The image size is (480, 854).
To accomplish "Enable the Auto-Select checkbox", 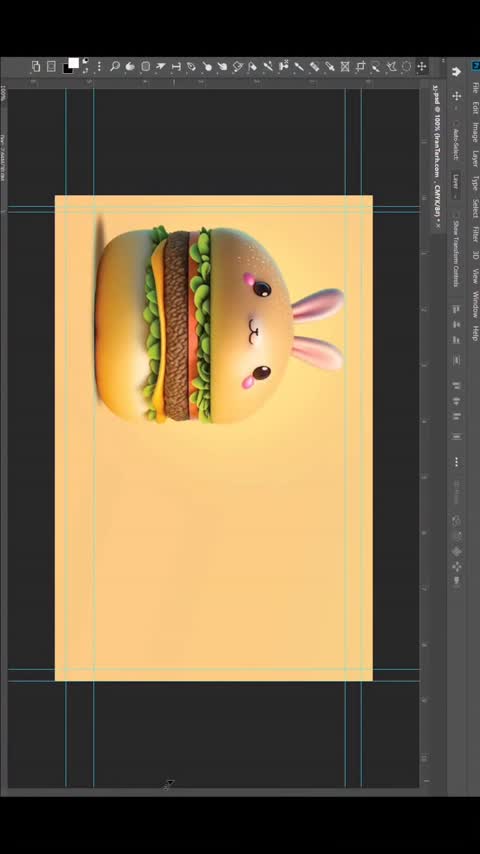I will pyautogui.click(x=455, y=123).
